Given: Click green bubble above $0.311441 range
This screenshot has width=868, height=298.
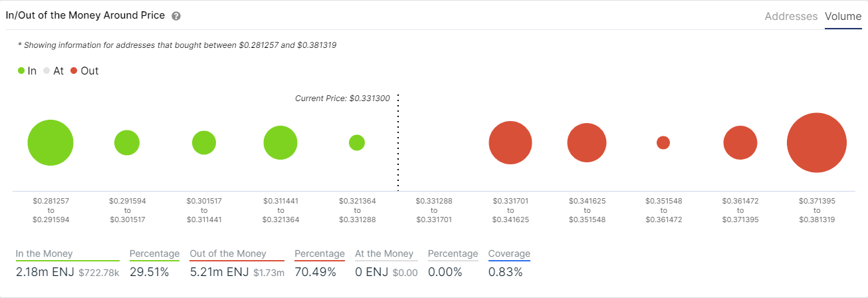Looking at the screenshot, I should [280, 142].
